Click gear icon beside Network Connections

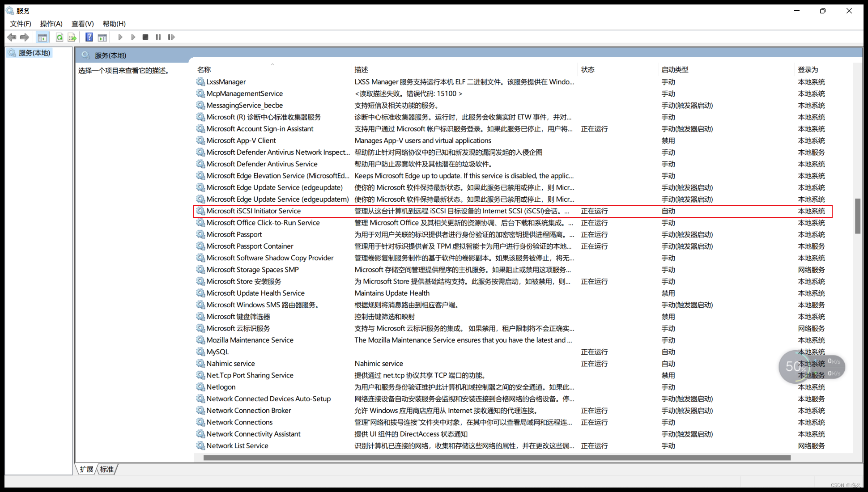tap(200, 422)
